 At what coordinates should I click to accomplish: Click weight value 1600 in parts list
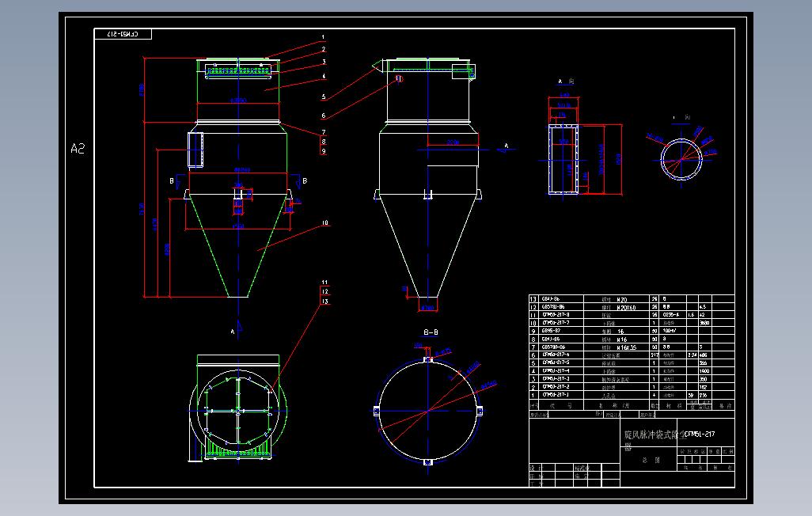(704, 371)
